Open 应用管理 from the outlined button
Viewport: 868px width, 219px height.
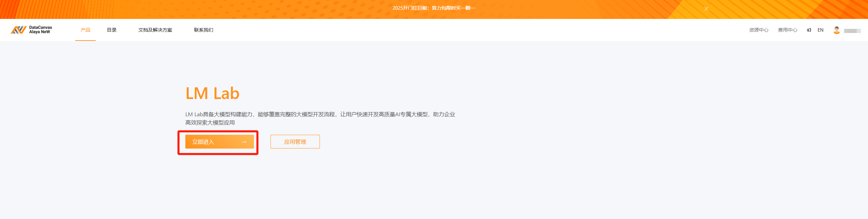295,142
